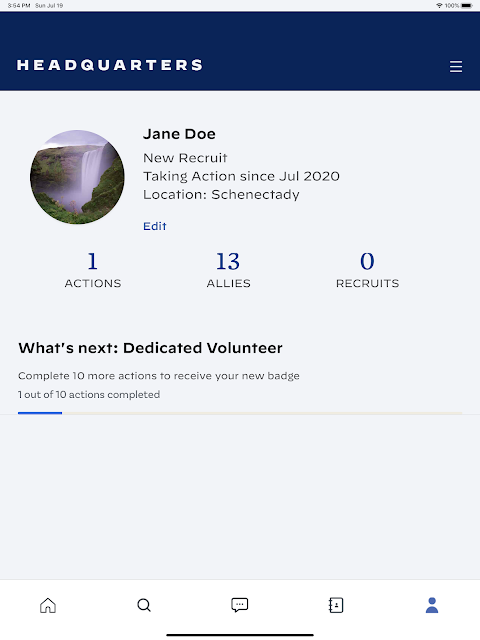Tap the Wi-Fi status icon
480x640 pixels.
(x=439, y=5)
